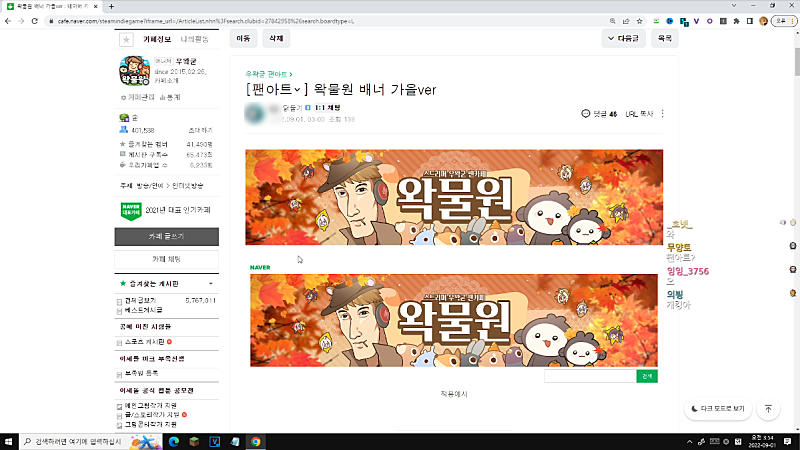This screenshot has width=800, height=450.
Task: Open 베스트게시글 board
Action: (x=144, y=310)
